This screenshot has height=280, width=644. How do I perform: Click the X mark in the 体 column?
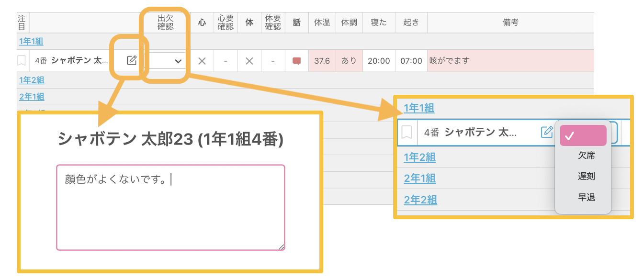click(249, 61)
